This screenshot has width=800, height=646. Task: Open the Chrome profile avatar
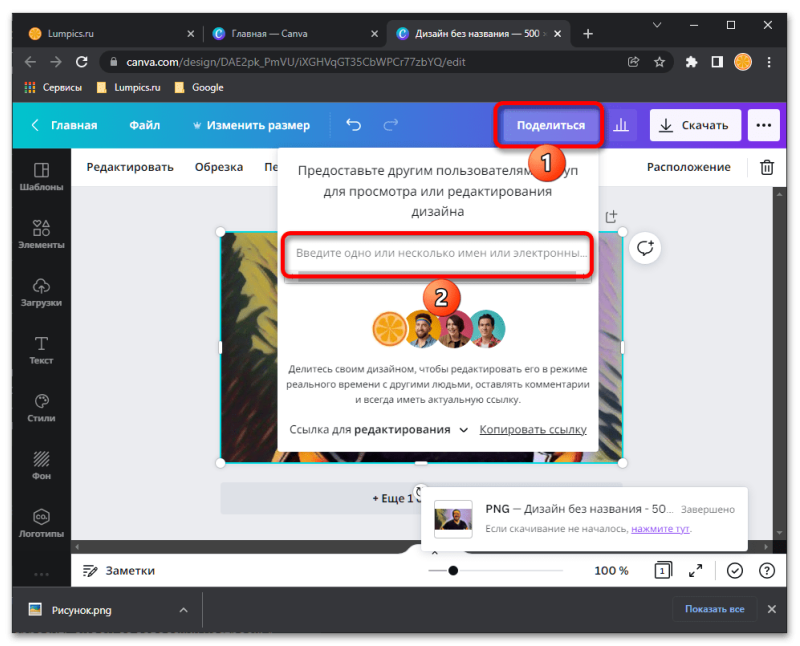pyautogui.click(x=742, y=62)
